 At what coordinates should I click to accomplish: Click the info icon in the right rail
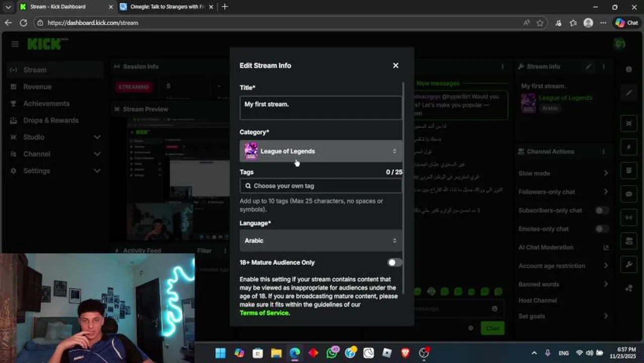pos(629,70)
